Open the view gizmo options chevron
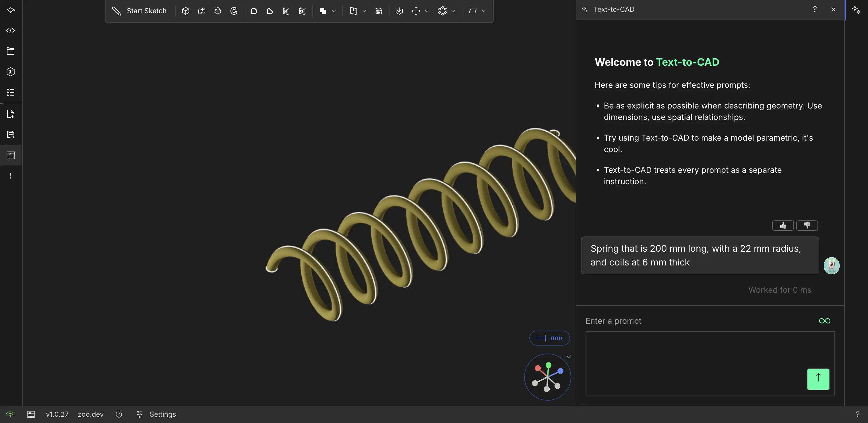 tap(569, 357)
